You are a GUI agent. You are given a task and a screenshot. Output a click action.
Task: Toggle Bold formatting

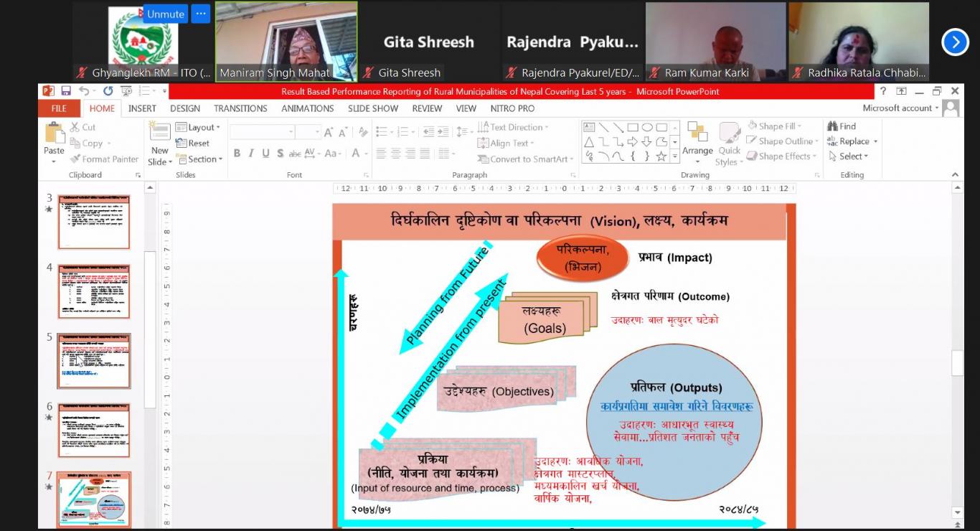[x=237, y=154]
